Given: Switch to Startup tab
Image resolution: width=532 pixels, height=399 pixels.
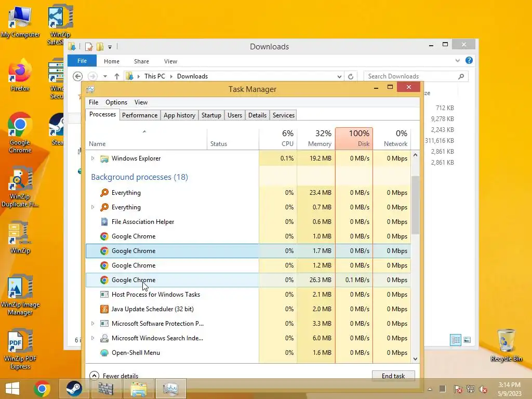Looking at the screenshot, I should [x=211, y=115].
